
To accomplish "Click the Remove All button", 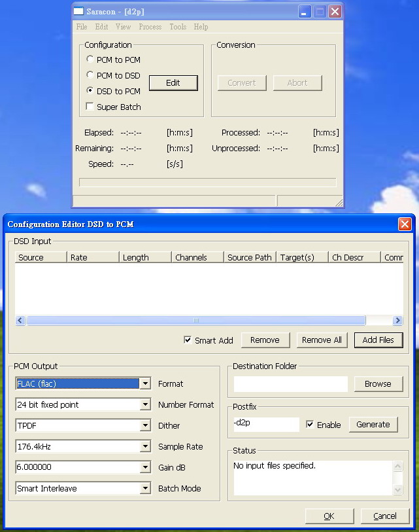I will 322,340.
